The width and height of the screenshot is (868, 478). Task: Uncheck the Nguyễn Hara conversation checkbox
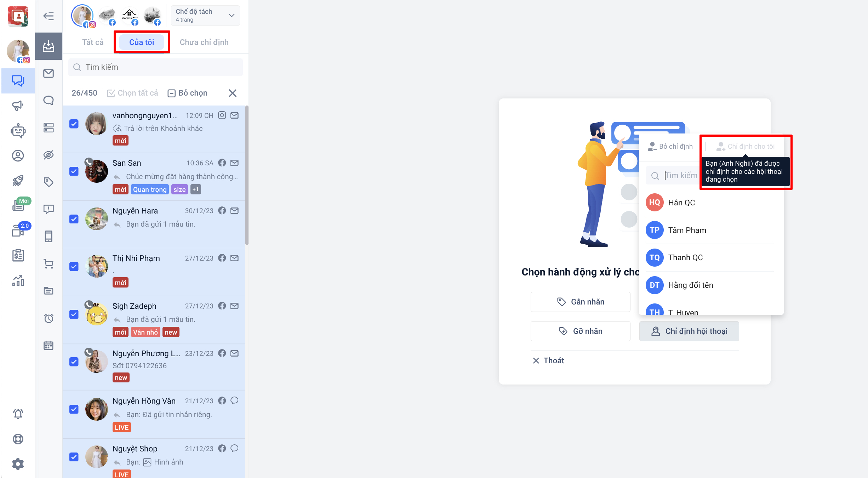pos(74,219)
